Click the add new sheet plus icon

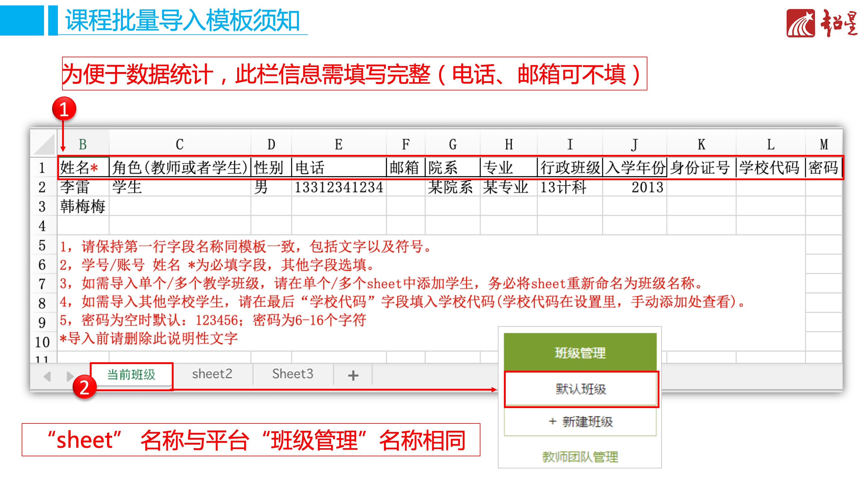point(353,375)
